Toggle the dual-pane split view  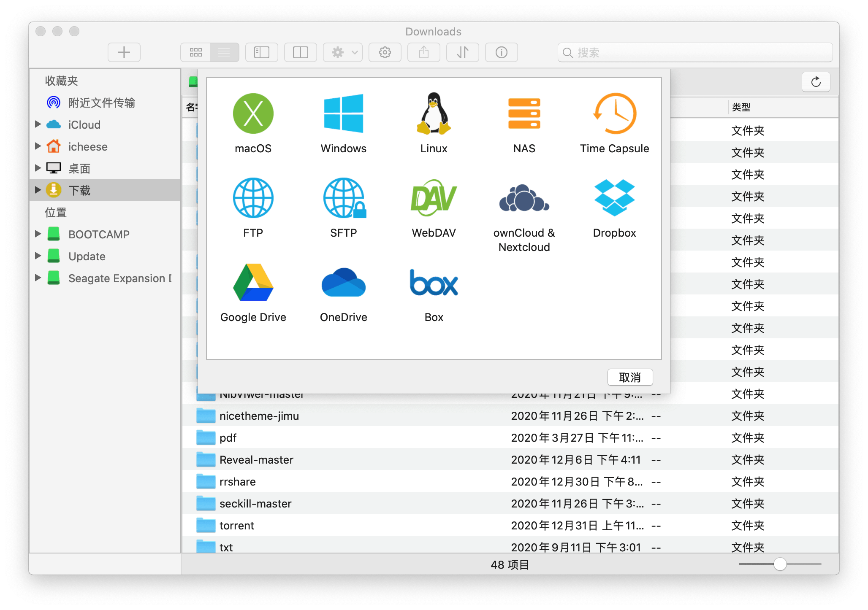tap(300, 52)
